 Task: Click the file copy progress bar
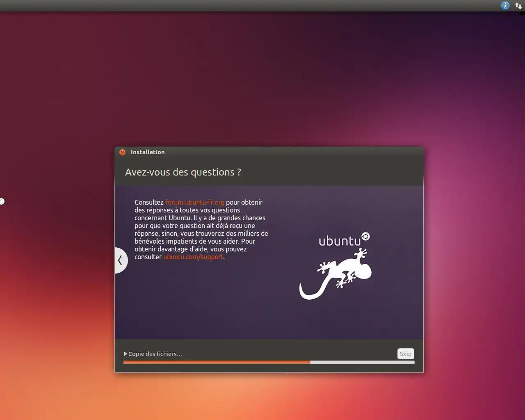tap(269, 362)
